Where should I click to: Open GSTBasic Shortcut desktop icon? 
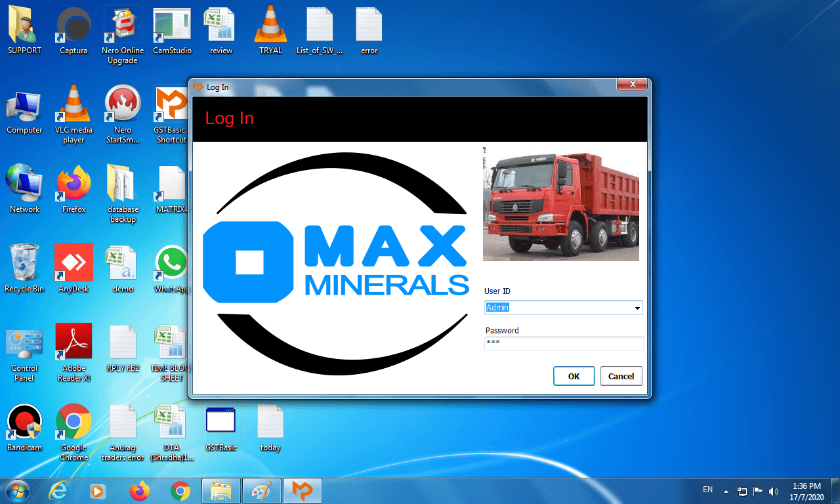pyautogui.click(x=171, y=115)
